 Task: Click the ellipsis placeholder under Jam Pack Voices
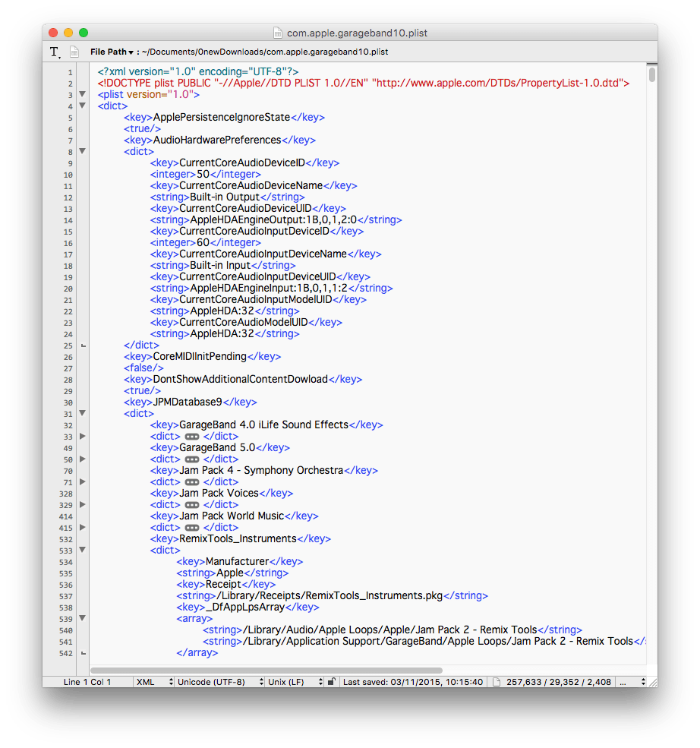point(192,505)
